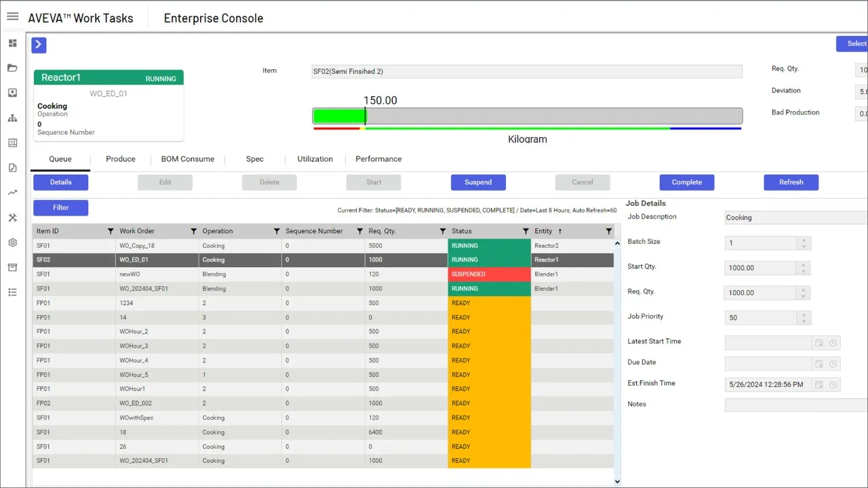Click the Refresh button

point(791,182)
